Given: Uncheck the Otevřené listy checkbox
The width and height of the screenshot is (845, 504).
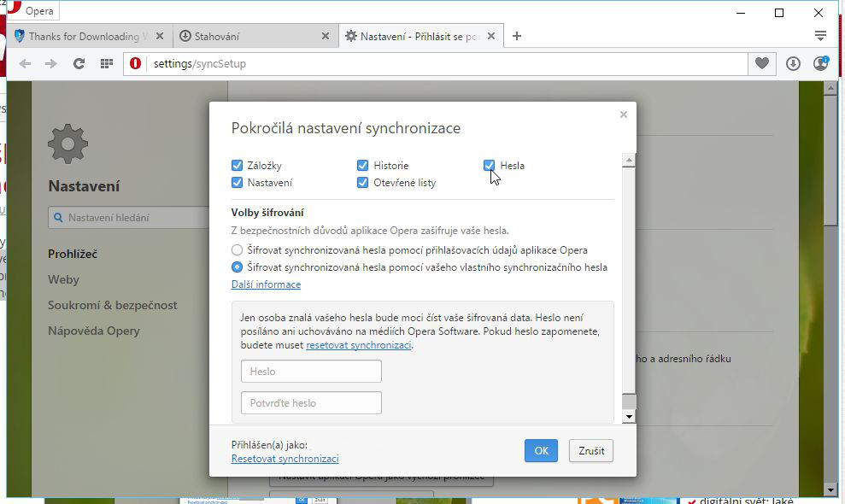Looking at the screenshot, I should (x=362, y=183).
